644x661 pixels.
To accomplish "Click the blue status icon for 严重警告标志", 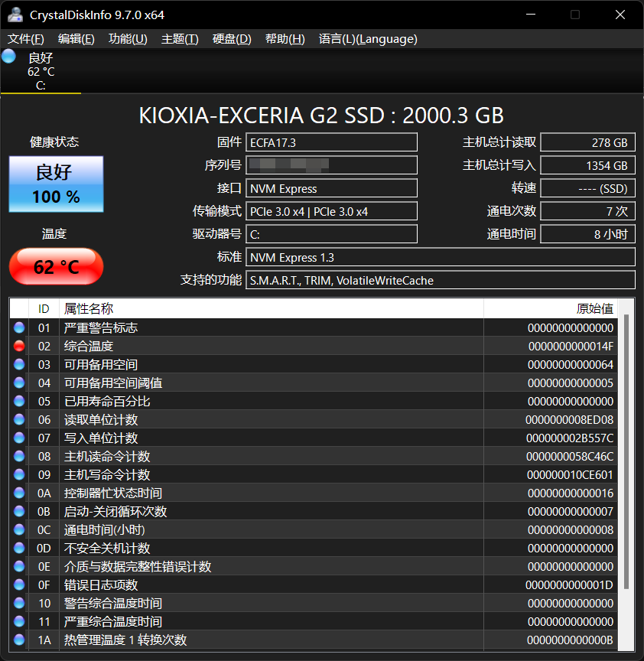I will pyautogui.click(x=19, y=327).
